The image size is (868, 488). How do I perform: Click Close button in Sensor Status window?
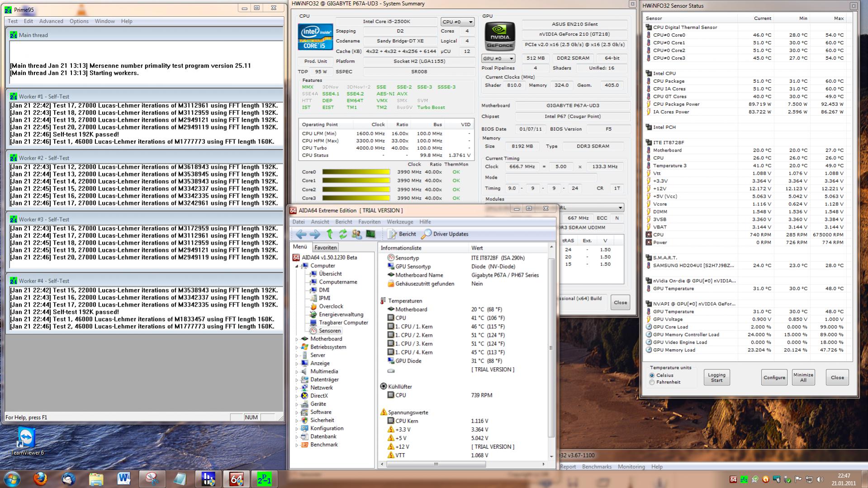click(x=837, y=378)
